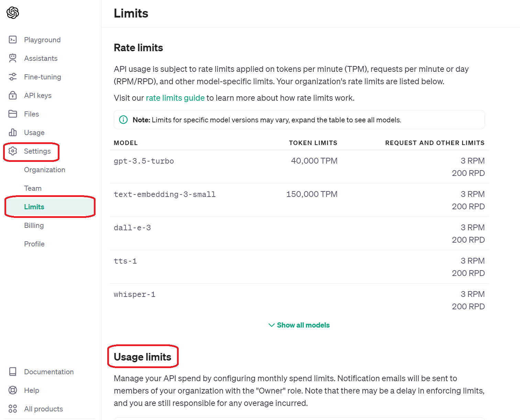
Task: Click the All products grid icon
Action: tap(13, 409)
